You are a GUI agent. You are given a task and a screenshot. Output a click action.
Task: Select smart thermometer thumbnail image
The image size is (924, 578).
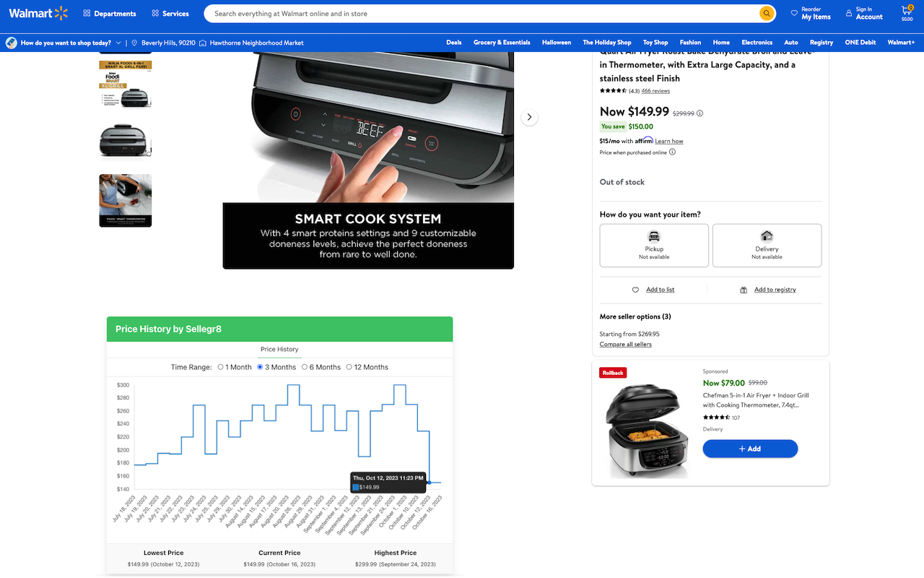point(126,201)
